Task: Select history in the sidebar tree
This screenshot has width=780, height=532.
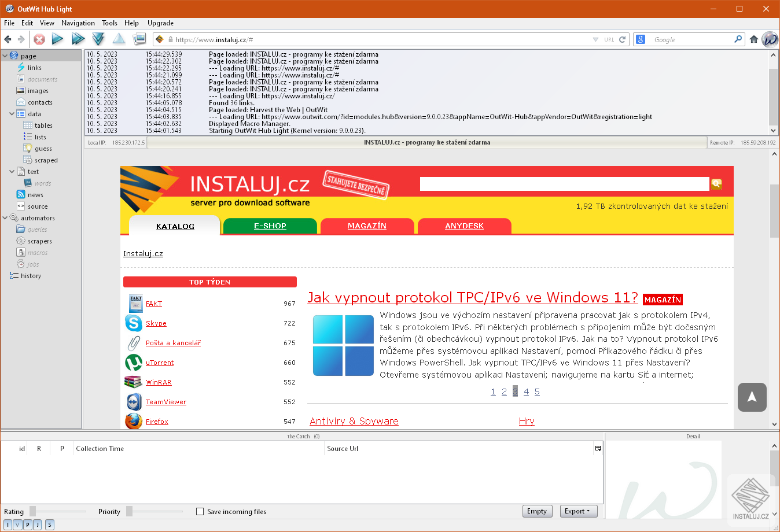Action: tap(31, 276)
